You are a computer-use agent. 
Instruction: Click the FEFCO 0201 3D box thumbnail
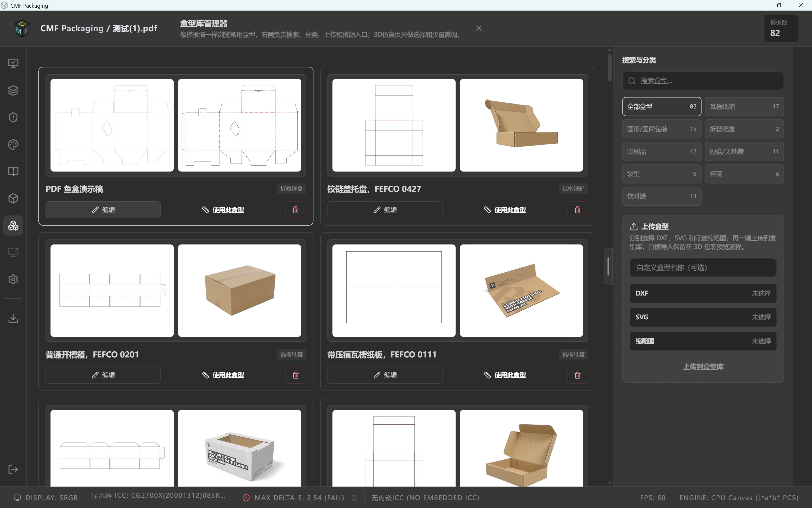coord(239,291)
